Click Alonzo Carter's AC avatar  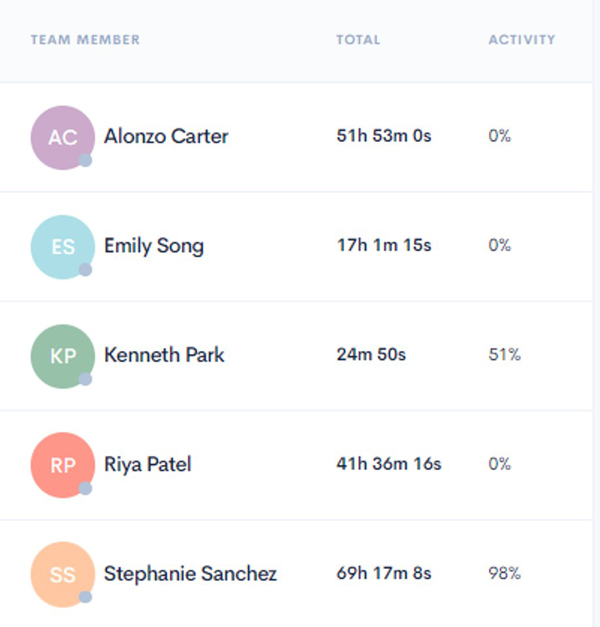[62, 137]
